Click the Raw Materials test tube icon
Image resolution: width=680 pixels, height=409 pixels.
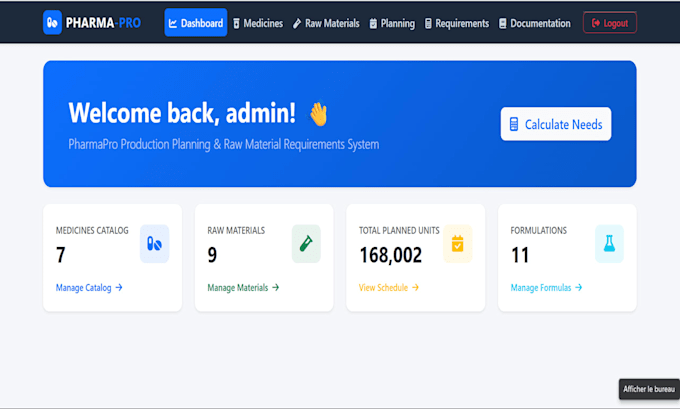click(306, 244)
